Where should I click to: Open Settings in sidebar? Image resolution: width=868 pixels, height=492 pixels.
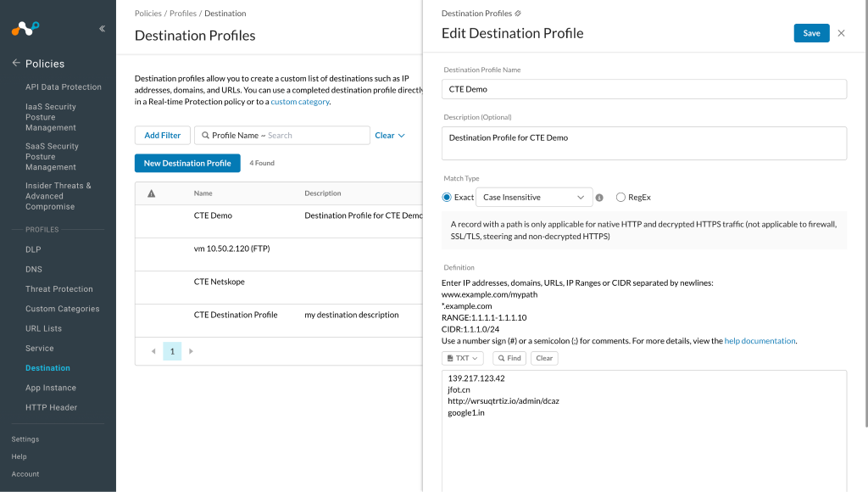(x=25, y=439)
